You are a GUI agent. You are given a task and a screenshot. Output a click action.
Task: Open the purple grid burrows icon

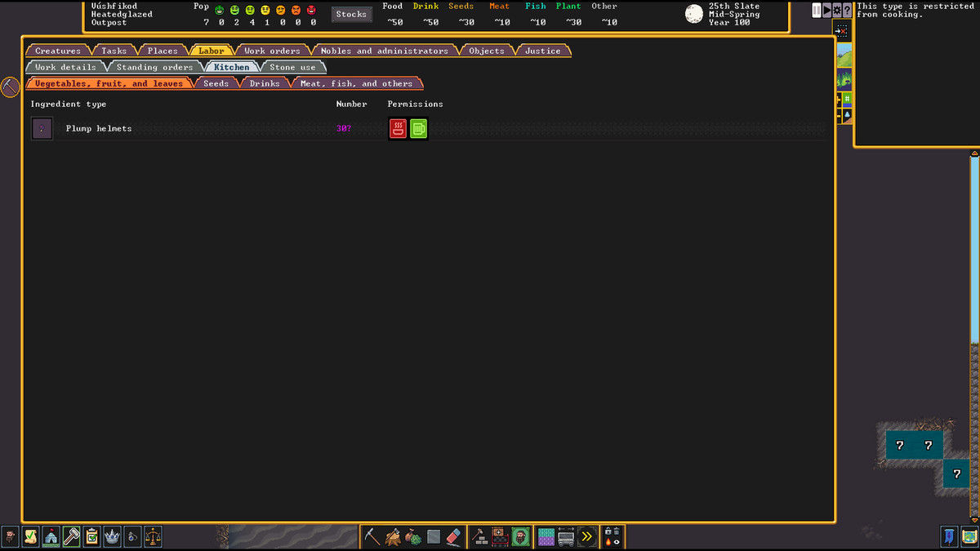[546, 537]
